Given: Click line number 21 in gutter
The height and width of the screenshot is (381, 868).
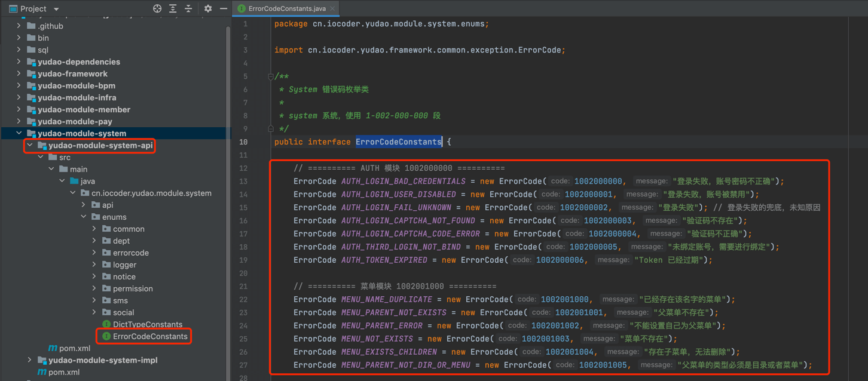Looking at the screenshot, I should (x=244, y=287).
